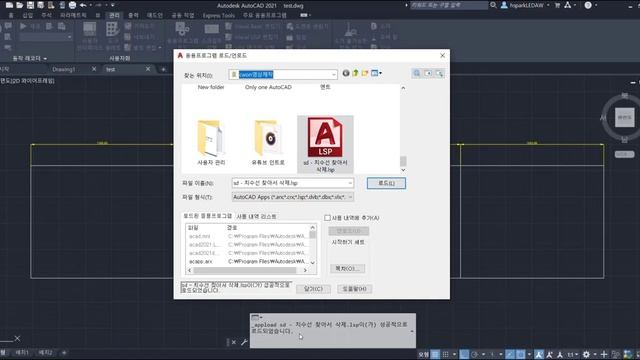Switch to the 배치1 layout tab
640x360 pixels.
(22, 352)
